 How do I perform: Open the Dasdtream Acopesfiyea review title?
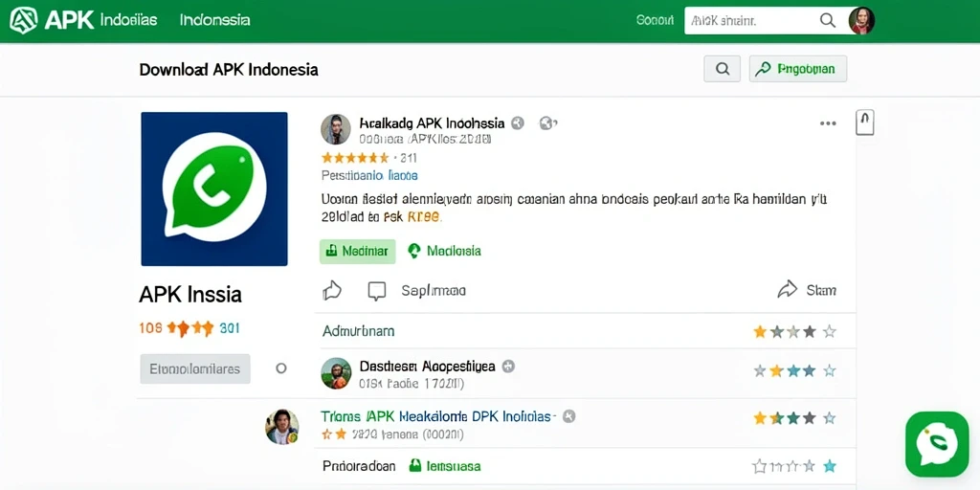tap(427, 367)
